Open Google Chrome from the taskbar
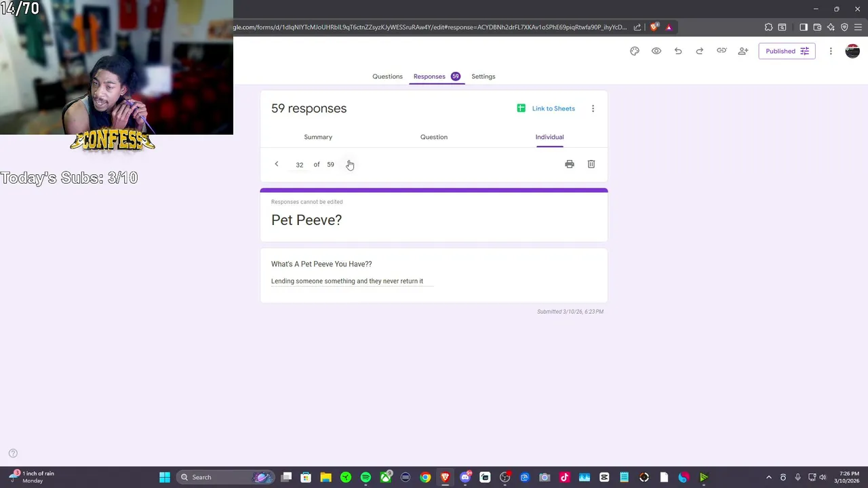This screenshot has width=868, height=488. click(x=425, y=477)
